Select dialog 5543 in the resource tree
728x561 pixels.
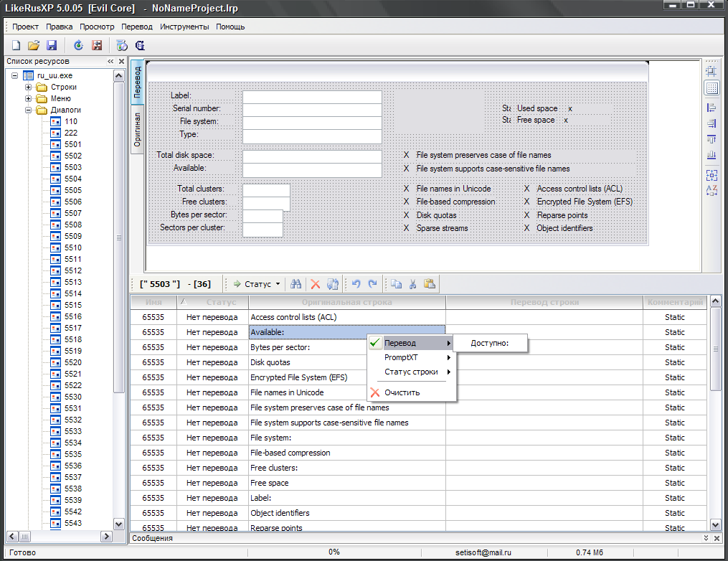point(73,523)
